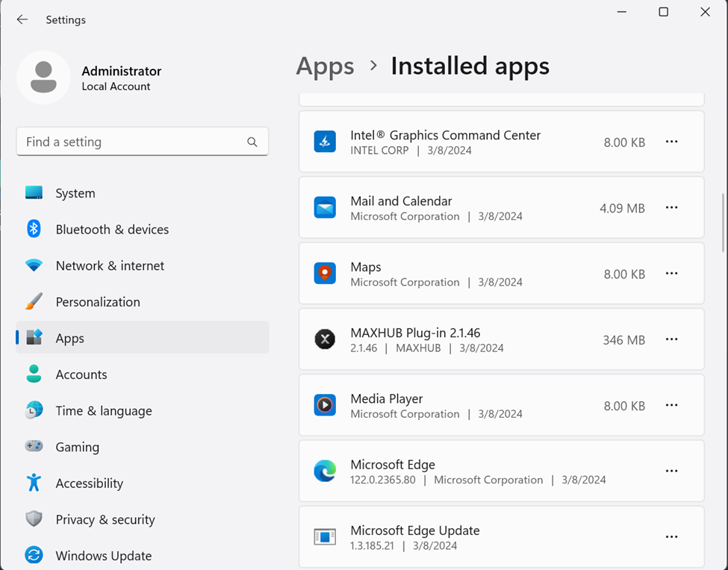
Task: Show more options for Media Player
Action: (x=671, y=405)
